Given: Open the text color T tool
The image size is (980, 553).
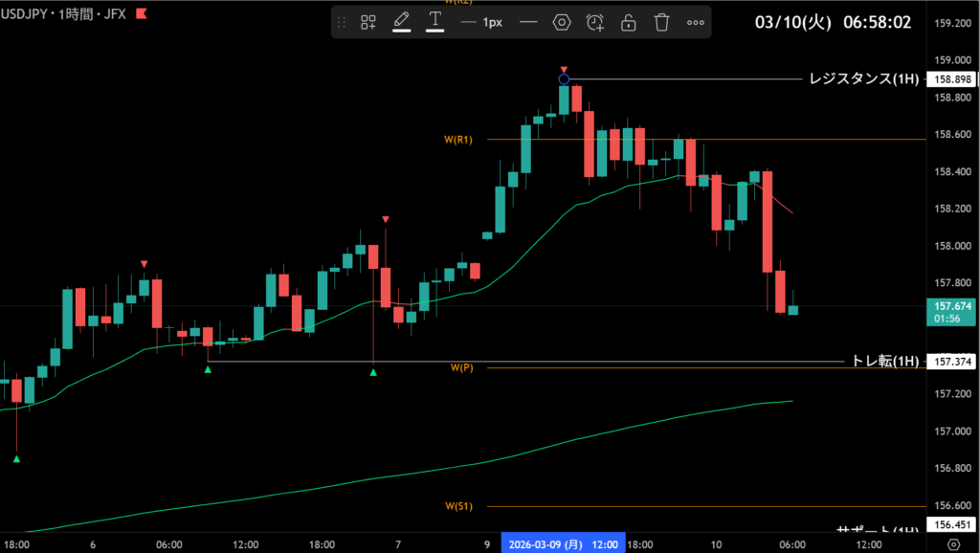Looking at the screenshot, I should point(434,21).
